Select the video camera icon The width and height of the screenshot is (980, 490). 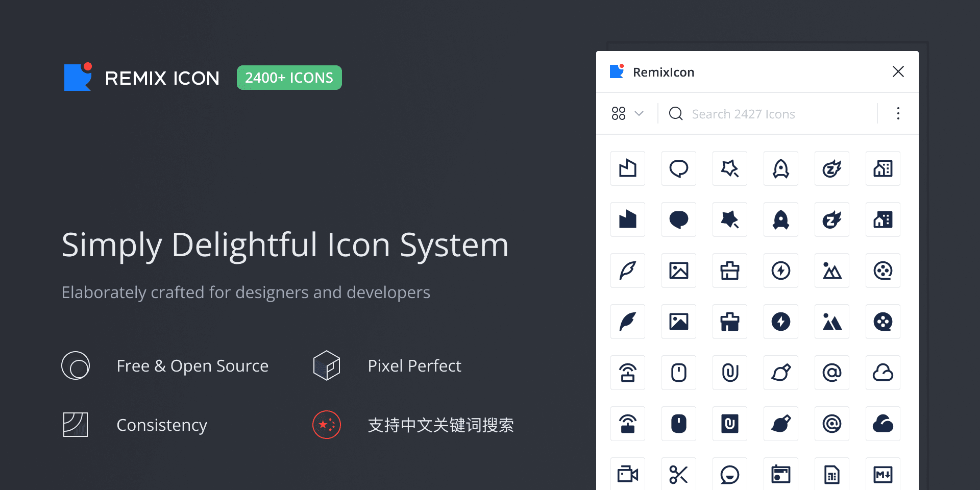coord(628,474)
